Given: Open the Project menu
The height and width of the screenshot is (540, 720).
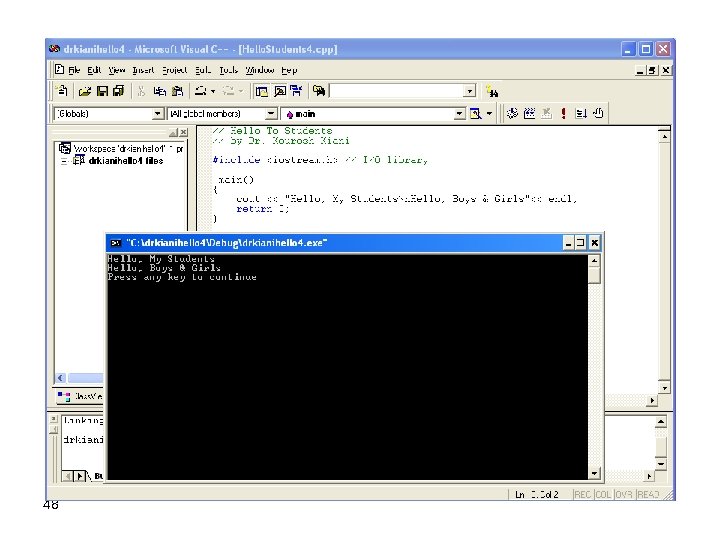Looking at the screenshot, I should coord(174,70).
